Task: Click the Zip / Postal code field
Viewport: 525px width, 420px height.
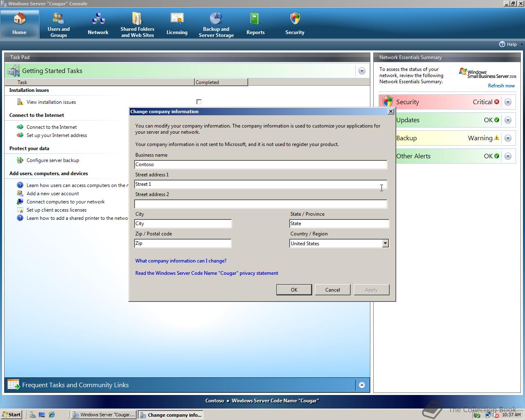Action: coord(183,243)
